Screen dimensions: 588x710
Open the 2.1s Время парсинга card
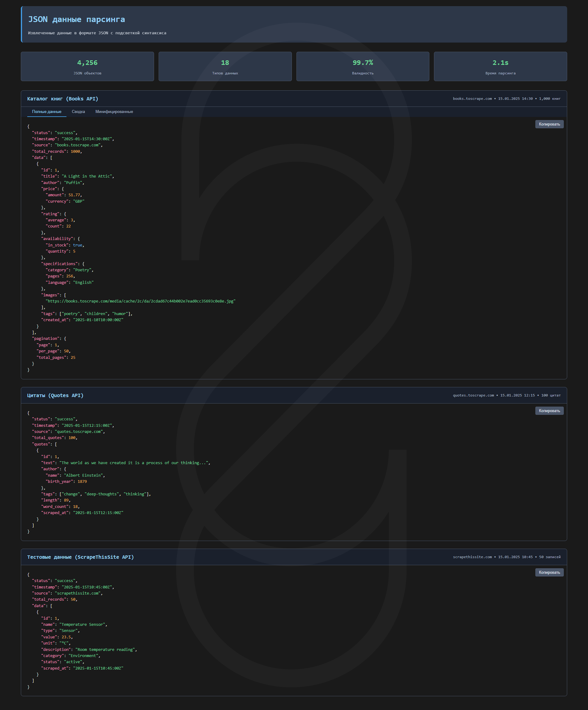[500, 66]
